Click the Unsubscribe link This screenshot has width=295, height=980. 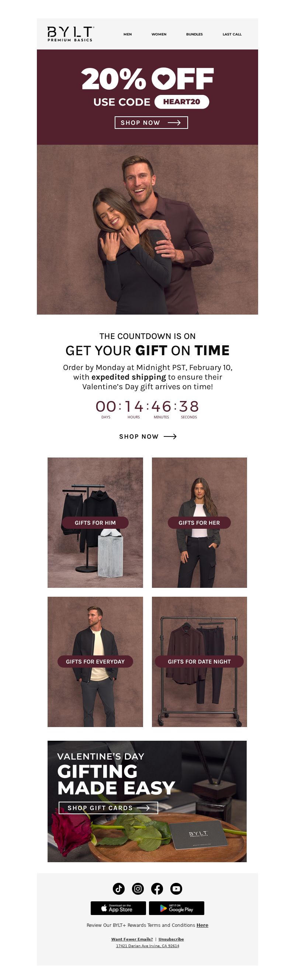pyautogui.click(x=171, y=939)
